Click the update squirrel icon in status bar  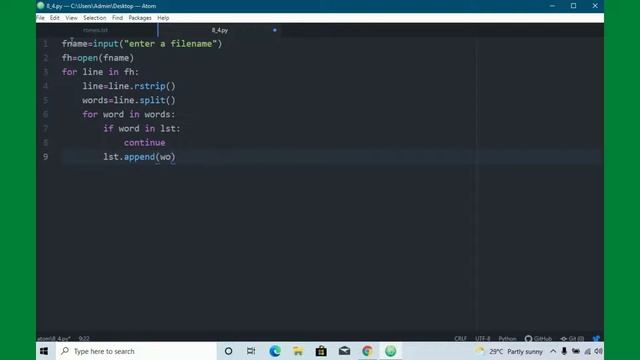click(596, 338)
